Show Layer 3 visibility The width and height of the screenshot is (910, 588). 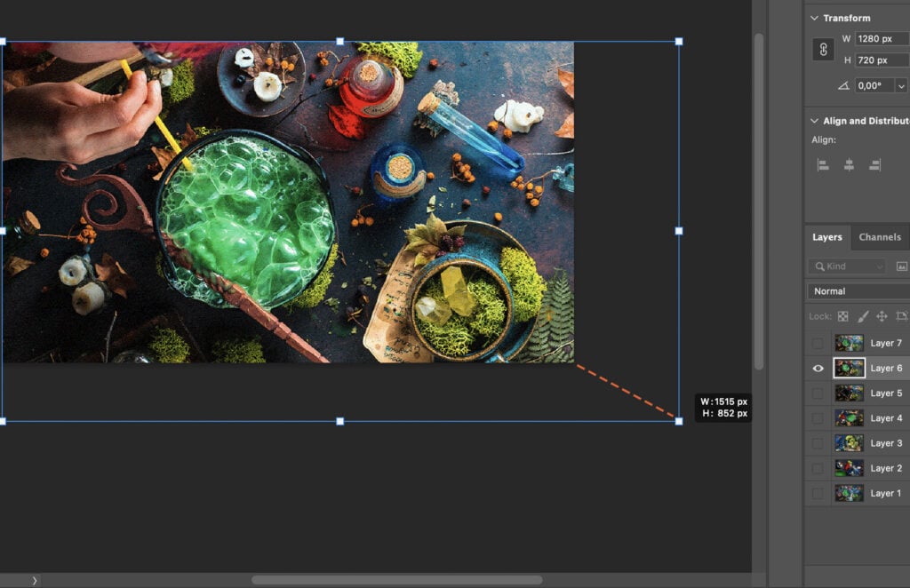click(818, 442)
